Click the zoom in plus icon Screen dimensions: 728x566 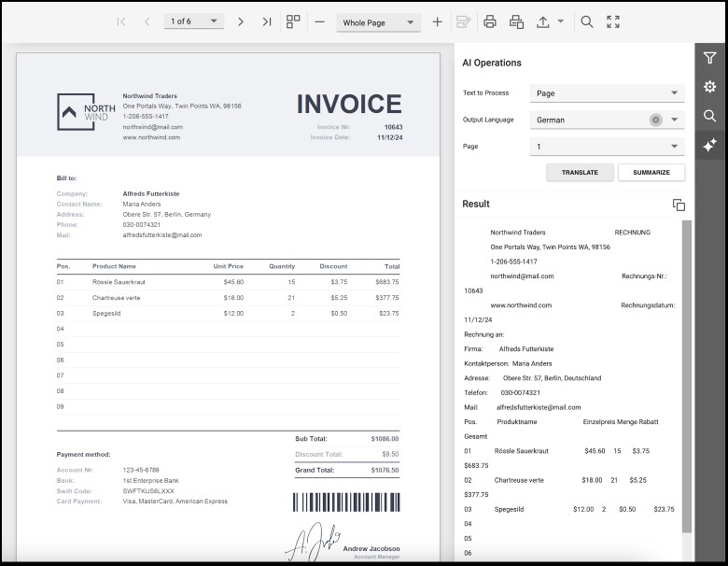[437, 21]
